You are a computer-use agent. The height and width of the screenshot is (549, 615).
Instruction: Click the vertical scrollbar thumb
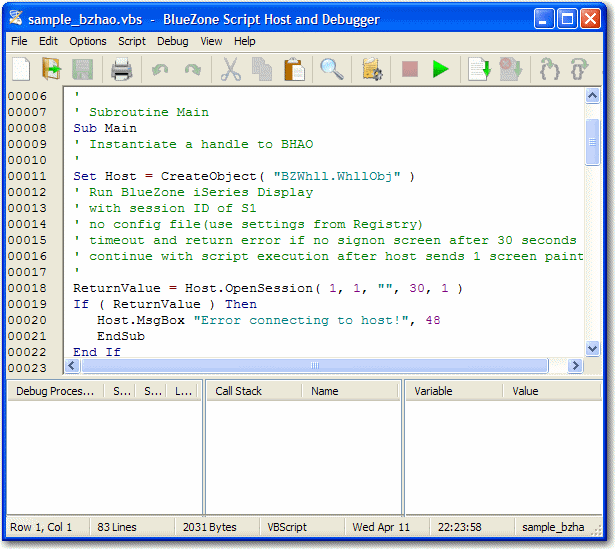click(x=592, y=142)
